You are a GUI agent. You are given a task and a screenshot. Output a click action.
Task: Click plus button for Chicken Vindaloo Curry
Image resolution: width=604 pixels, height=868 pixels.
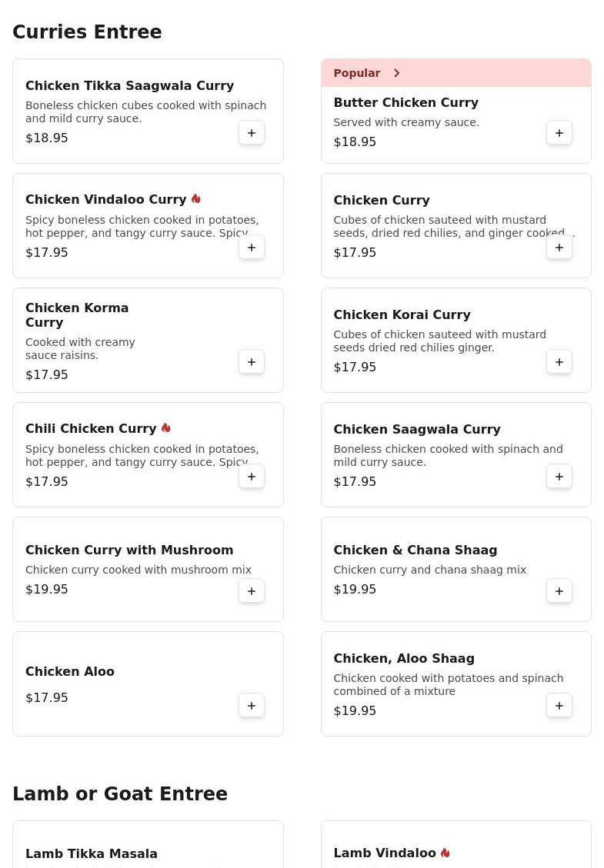252,248
